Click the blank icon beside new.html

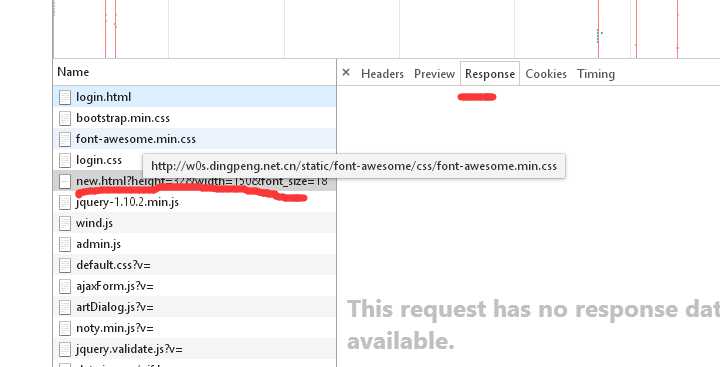pyautogui.click(x=65, y=181)
